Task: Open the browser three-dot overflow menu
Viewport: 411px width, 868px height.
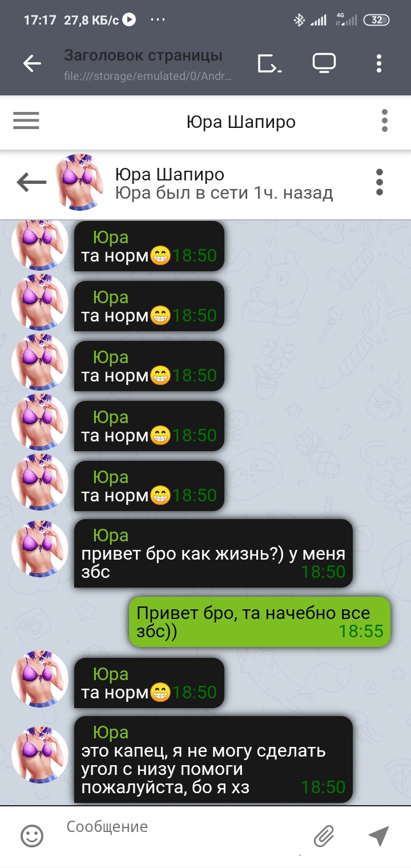Action: click(x=378, y=63)
